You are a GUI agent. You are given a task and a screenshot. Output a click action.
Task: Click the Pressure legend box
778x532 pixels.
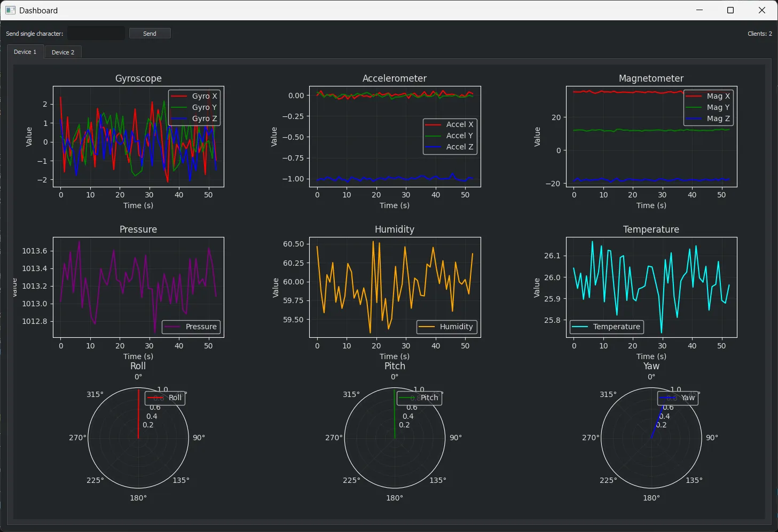pos(191,327)
